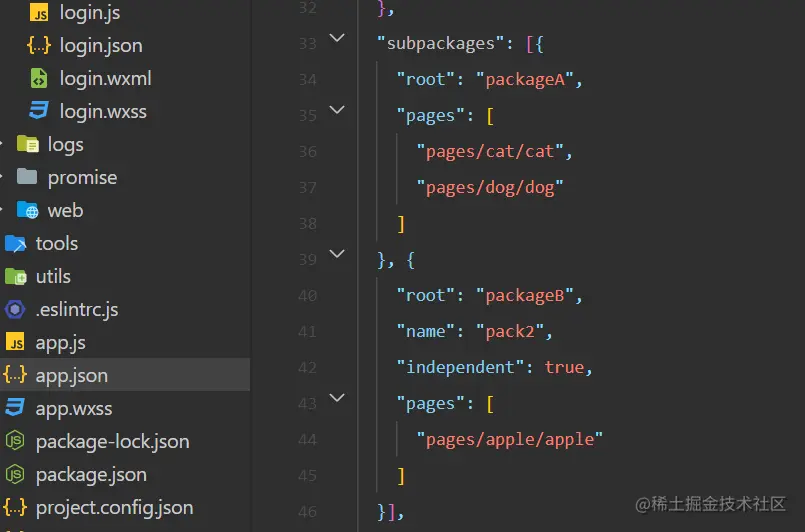805x532 pixels.
Task: Expand the web folder
Action: pyautogui.click(x=65, y=211)
